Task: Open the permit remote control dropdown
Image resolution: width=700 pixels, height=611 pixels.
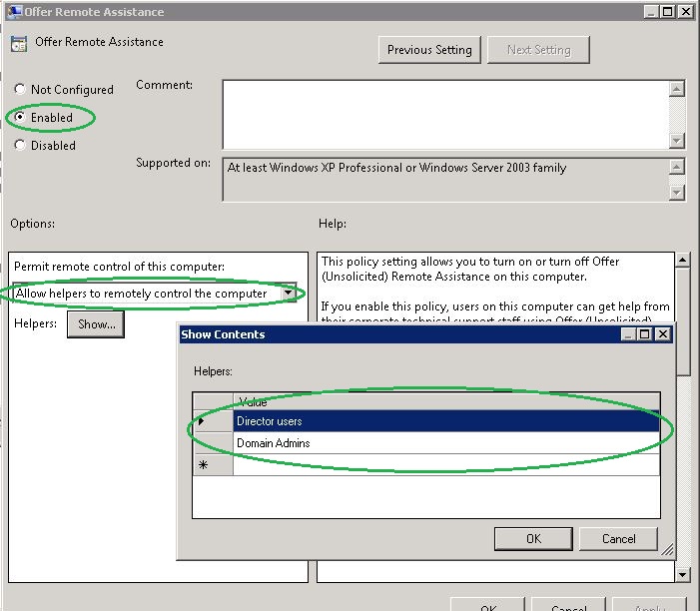Action: click(x=289, y=294)
